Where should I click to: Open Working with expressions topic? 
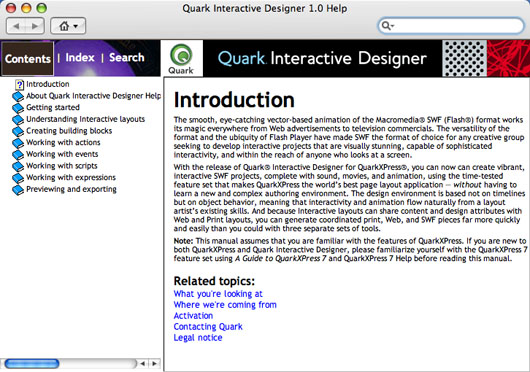[x=71, y=177]
